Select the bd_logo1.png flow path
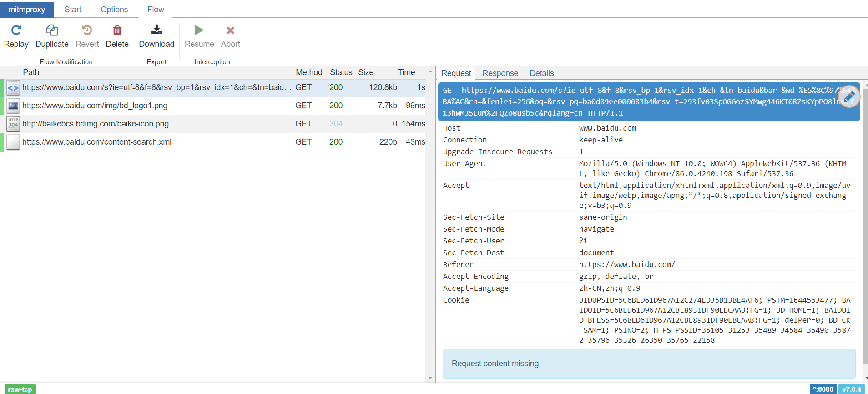The width and height of the screenshot is (868, 394). (x=95, y=106)
